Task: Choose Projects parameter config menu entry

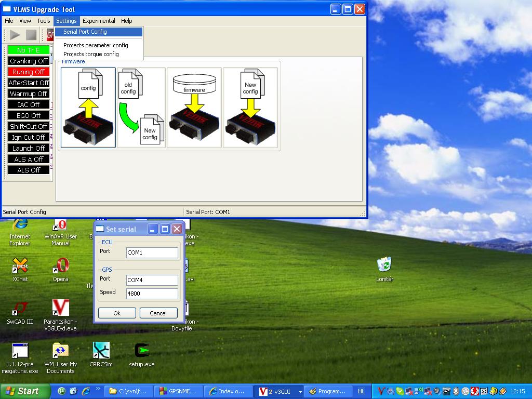Action: pos(98,45)
